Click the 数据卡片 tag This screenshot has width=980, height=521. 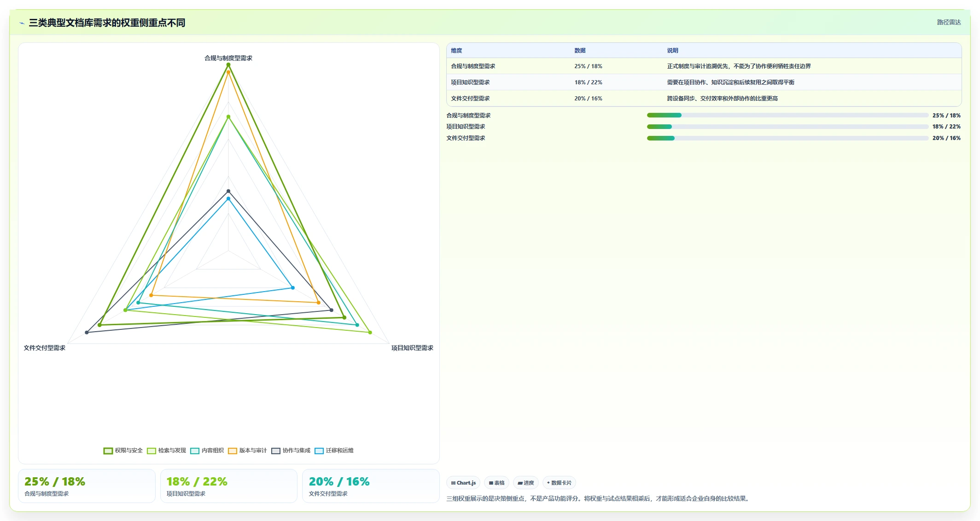coord(559,483)
